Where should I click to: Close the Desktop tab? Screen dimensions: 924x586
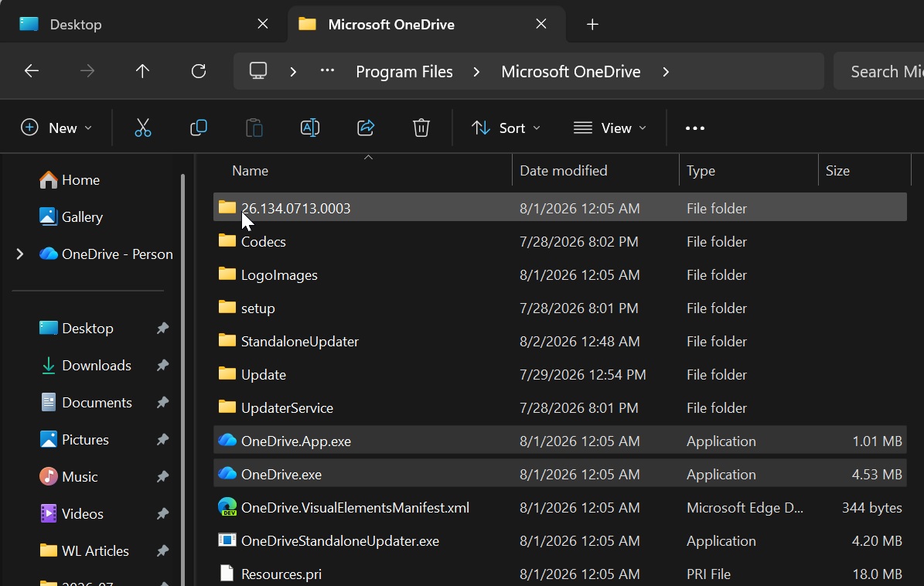click(263, 23)
